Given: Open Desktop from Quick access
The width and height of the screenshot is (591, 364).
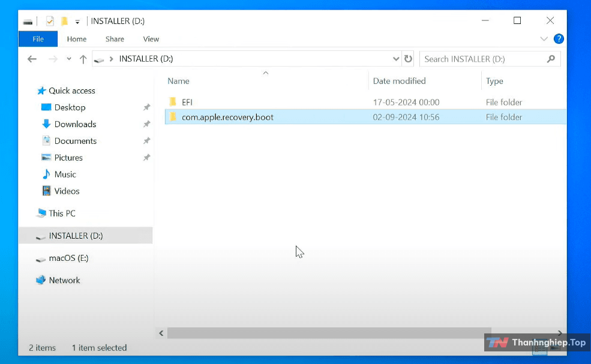Looking at the screenshot, I should [x=70, y=107].
